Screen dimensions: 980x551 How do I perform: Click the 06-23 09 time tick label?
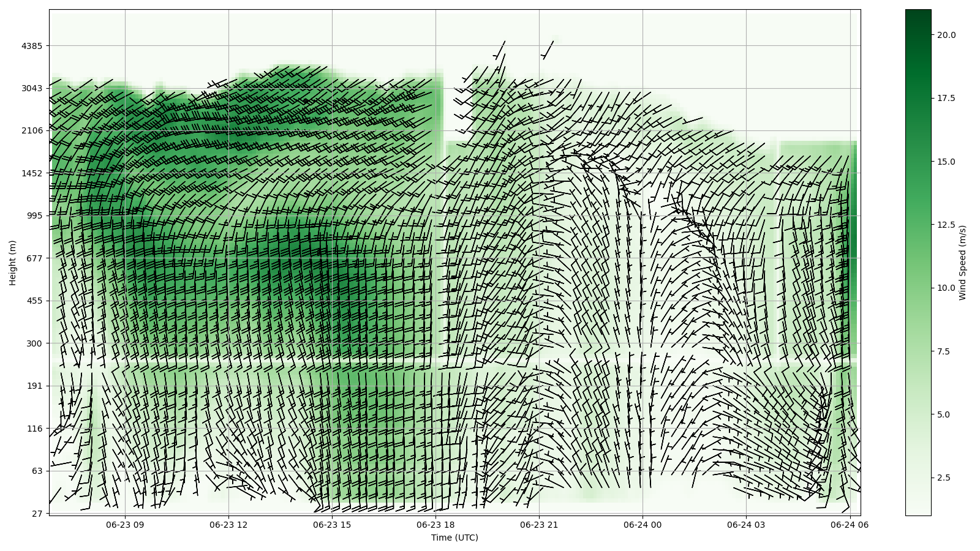pos(125,525)
